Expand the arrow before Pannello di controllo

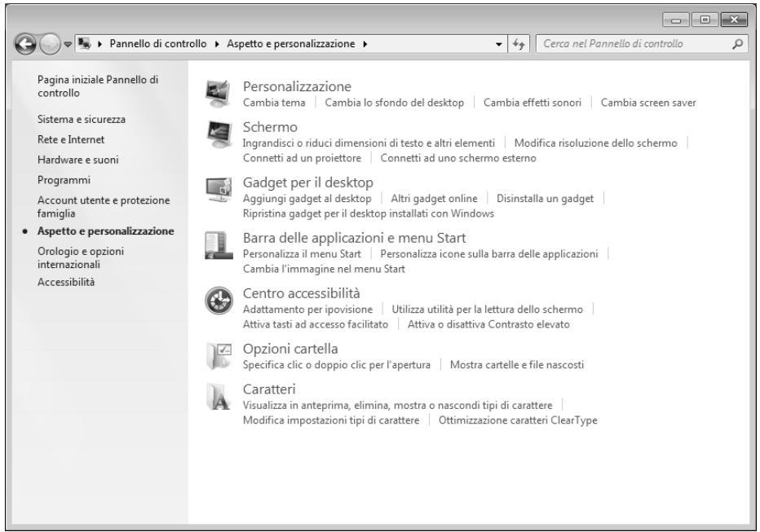(99, 44)
